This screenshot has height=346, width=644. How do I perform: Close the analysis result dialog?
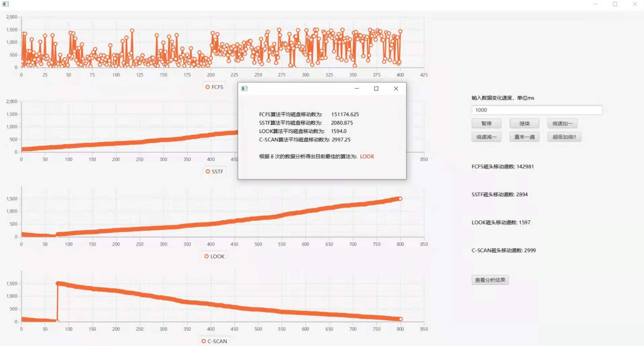(396, 89)
